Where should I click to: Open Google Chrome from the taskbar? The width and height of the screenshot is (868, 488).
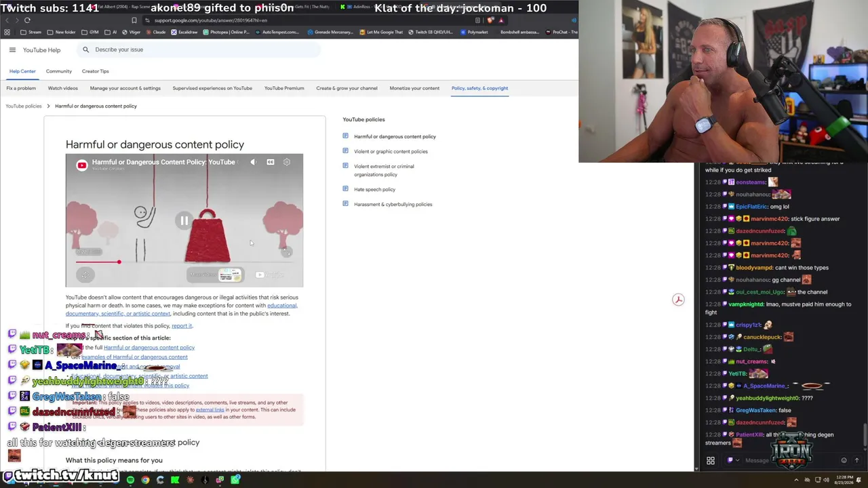click(145, 480)
